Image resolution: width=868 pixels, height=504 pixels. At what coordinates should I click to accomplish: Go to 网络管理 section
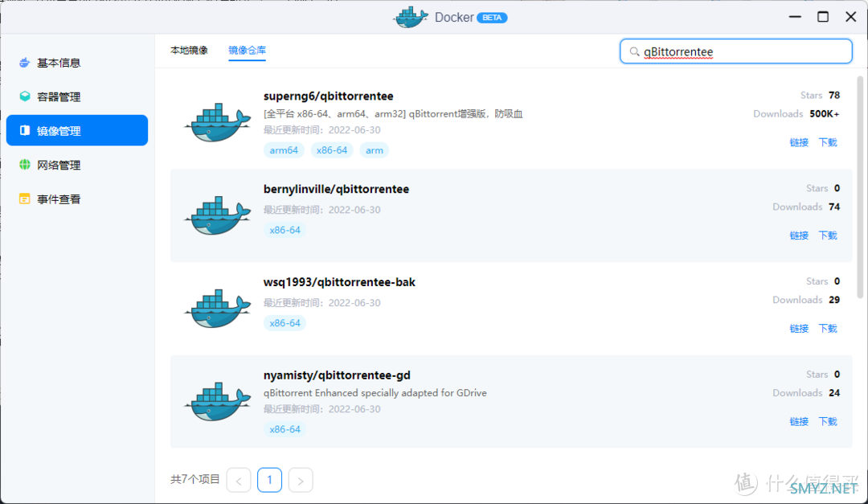pyautogui.click(x=77, y=165)
